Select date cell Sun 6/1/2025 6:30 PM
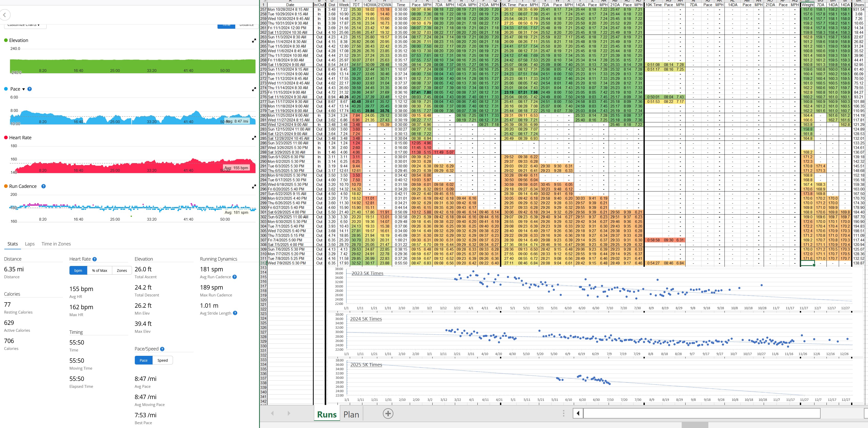The image size is (868, 428). (290, 157)
